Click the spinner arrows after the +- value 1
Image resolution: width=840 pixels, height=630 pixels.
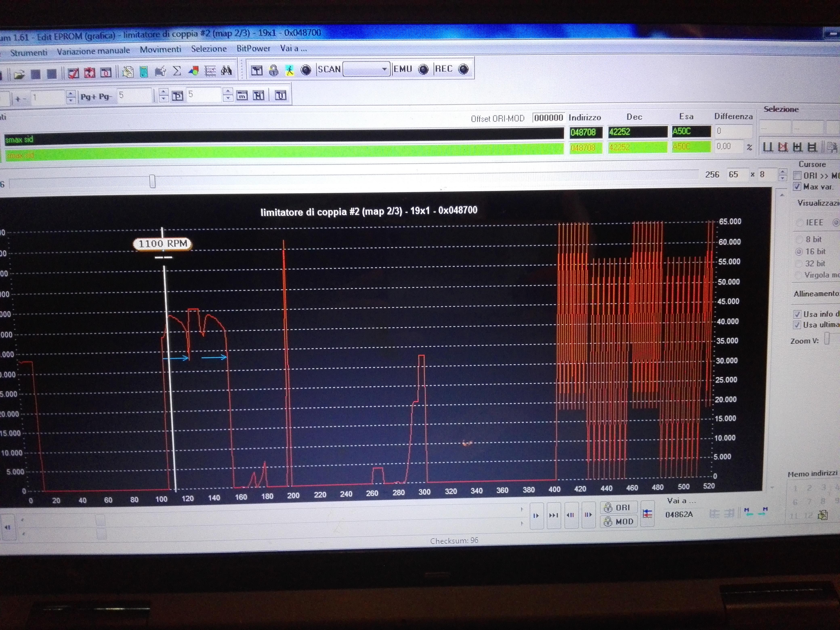click(71, 97)
